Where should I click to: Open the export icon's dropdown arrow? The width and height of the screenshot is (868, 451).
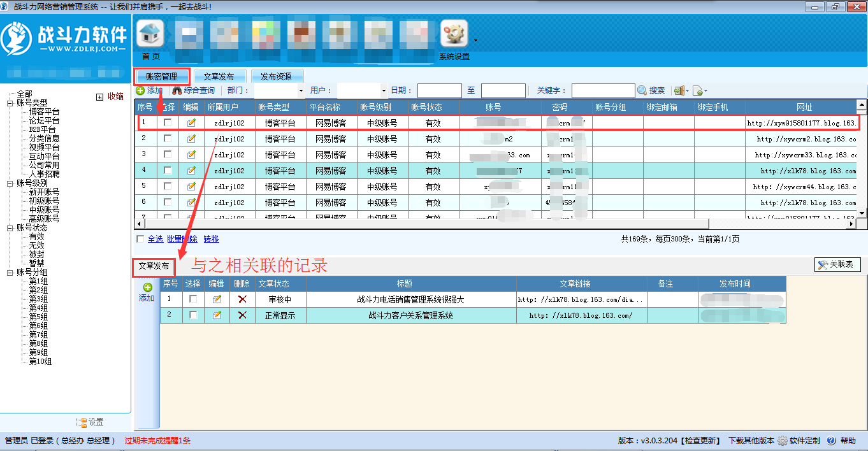[687, 91]
